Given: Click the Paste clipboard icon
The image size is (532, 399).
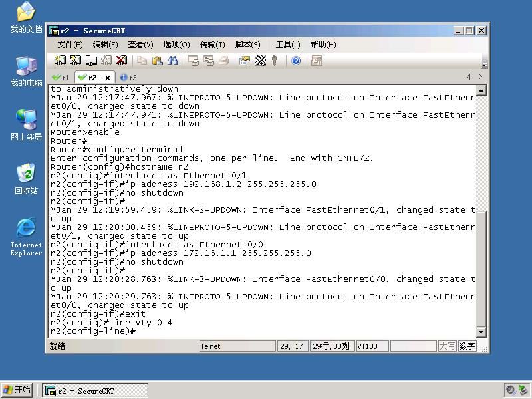Looking at the screenshot, I should [x=157, y=61].
